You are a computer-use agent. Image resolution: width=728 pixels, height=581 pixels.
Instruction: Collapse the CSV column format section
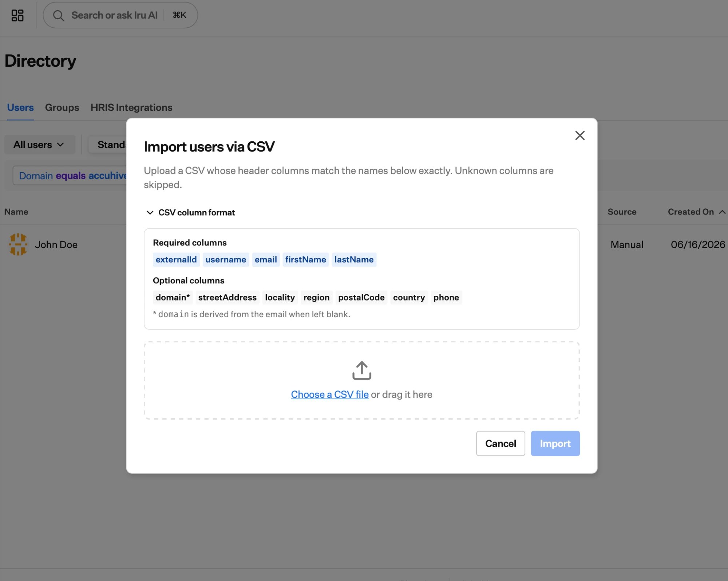tap(190, 212)
